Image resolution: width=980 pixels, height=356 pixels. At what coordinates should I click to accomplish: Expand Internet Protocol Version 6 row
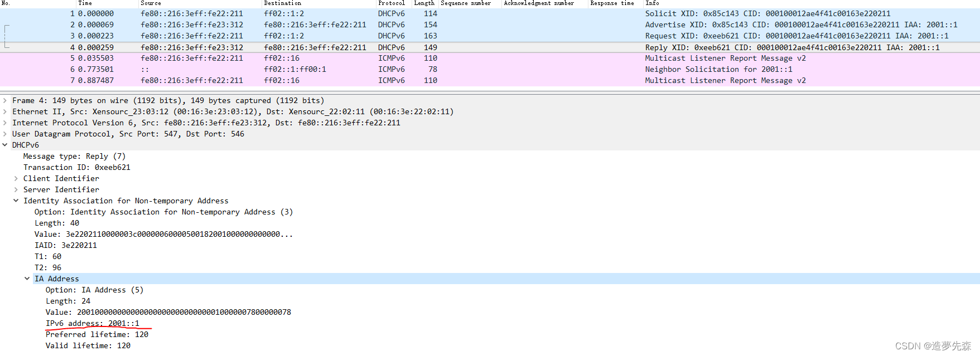coord(5,123)
